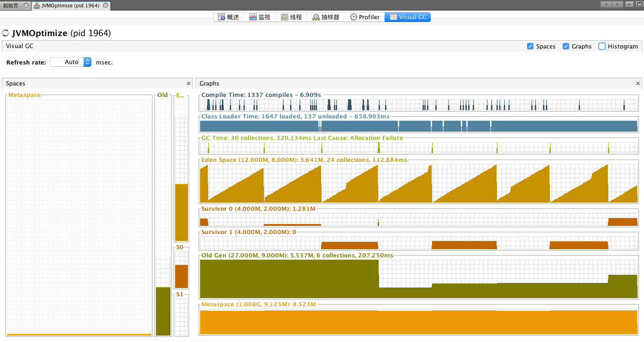Click the Survivor 1 graph
Viewport: 644px width, 342px height.
418,242
